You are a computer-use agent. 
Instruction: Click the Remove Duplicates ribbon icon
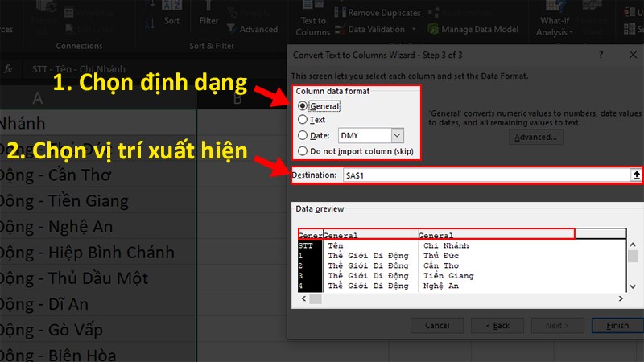click(340, 13)
